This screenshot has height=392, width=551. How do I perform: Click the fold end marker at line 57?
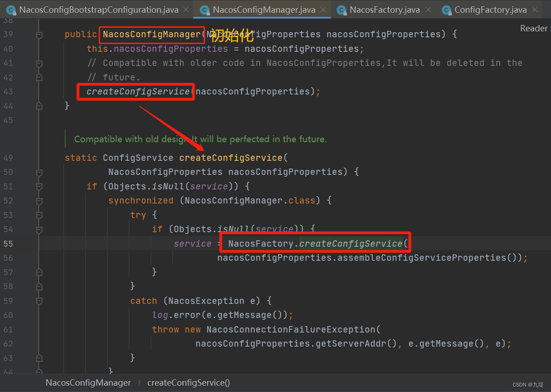[x=39, y=272]
